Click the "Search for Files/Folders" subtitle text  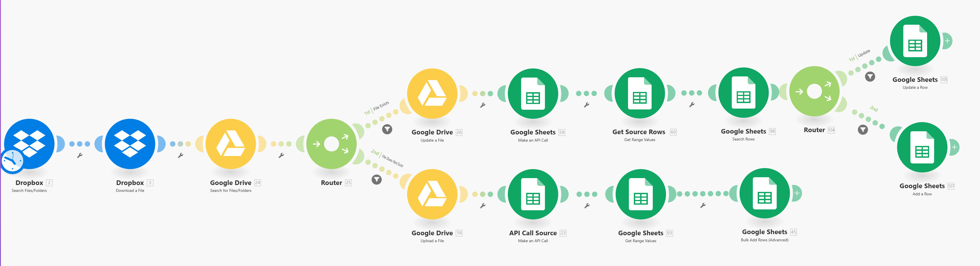[x=231, y=191]
